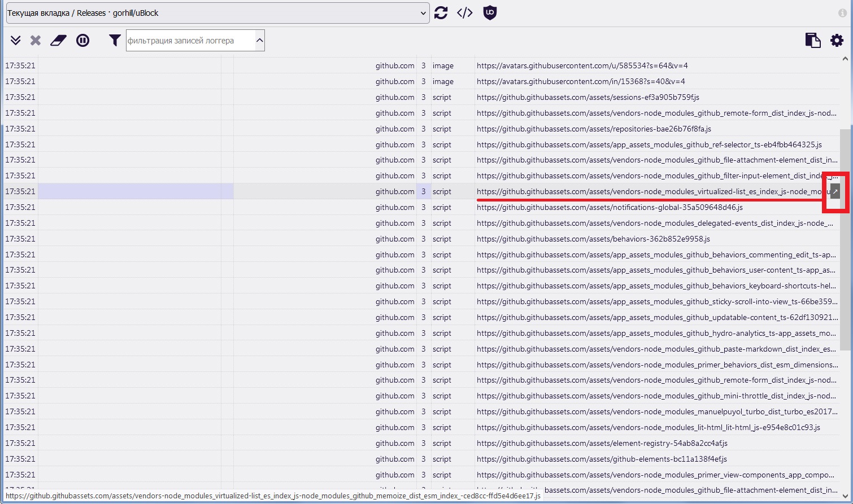Click the sticky-scroll-into-view script URL

pyautogui.click(x=657, y=301)
